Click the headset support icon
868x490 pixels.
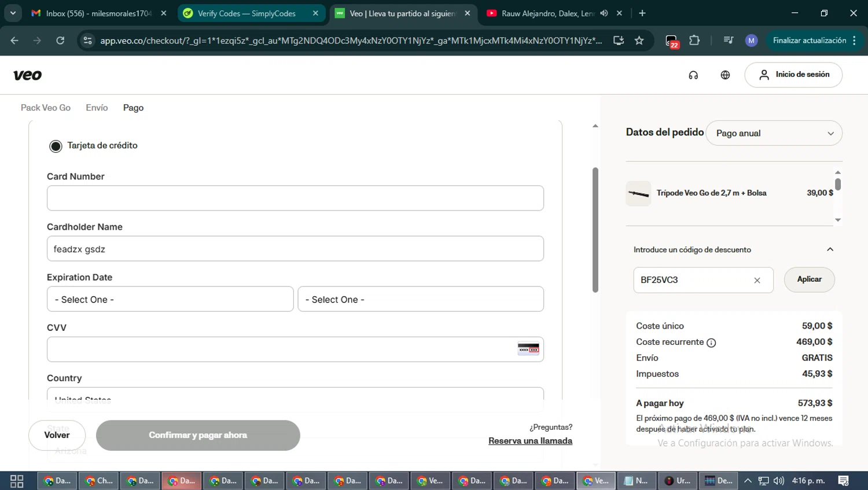[x=693, y=75]
